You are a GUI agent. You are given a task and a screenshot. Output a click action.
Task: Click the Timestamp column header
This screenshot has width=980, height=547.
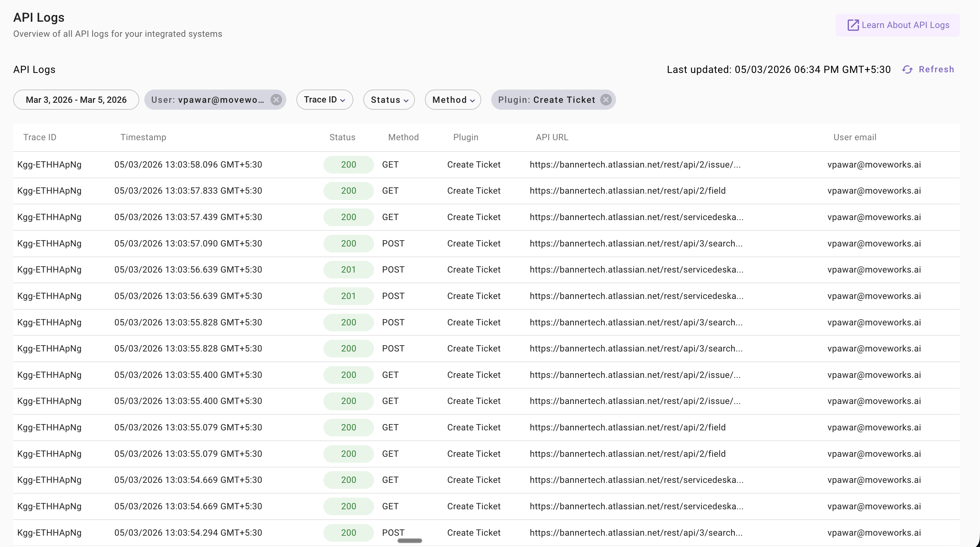click(x=143, y=137)
